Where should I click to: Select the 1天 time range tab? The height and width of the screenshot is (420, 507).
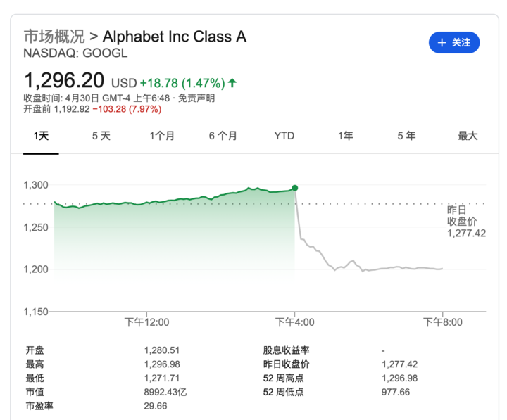(41, 136)
